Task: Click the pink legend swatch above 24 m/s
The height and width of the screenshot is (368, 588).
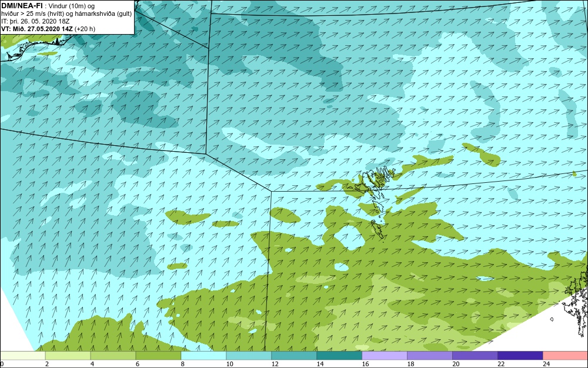Action: [566, 355]
